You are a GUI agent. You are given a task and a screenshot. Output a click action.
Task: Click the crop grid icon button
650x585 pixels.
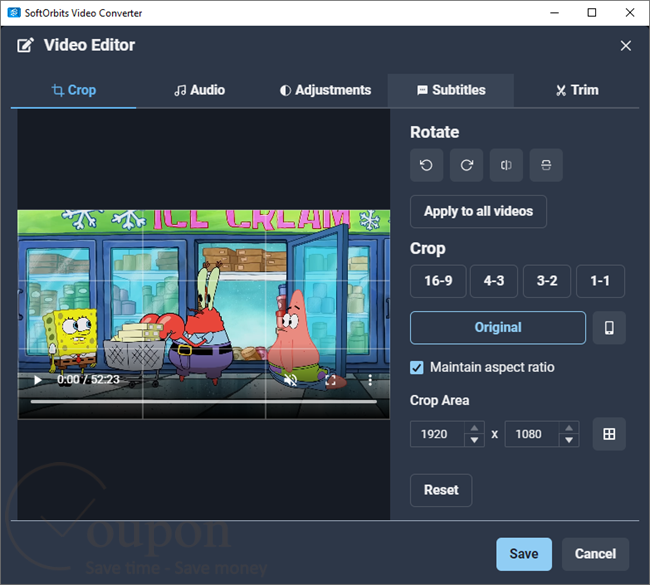(609, 434)
